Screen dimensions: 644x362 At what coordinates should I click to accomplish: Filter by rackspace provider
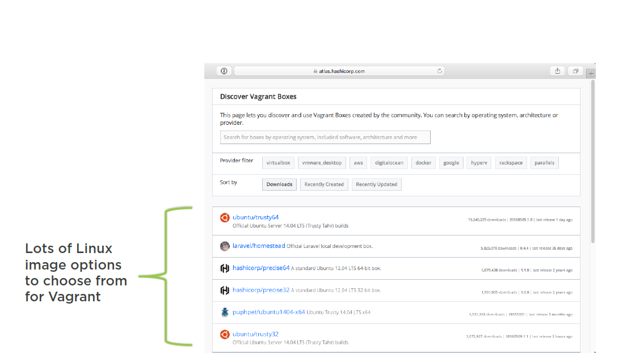pos(511,163)
